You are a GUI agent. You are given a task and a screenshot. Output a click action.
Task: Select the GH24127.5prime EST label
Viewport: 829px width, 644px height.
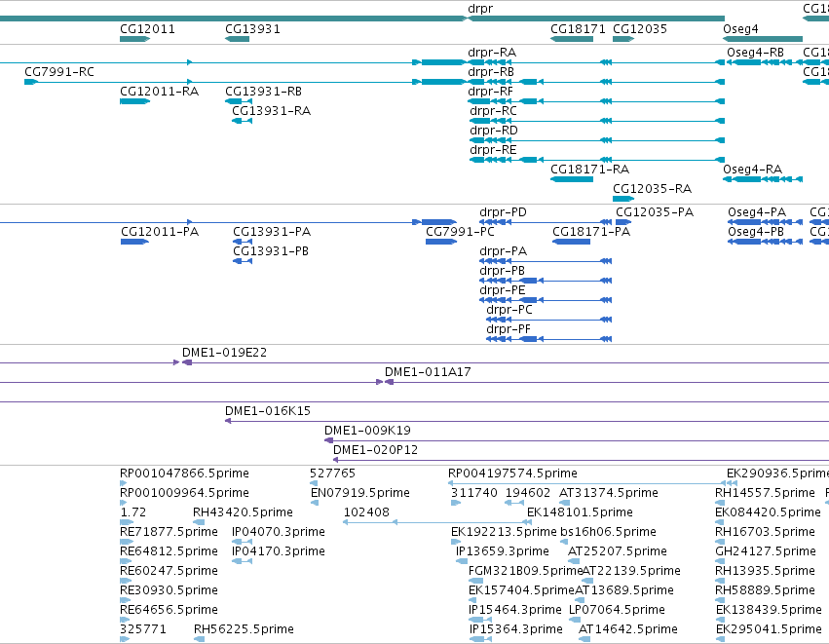pos(766,552)
